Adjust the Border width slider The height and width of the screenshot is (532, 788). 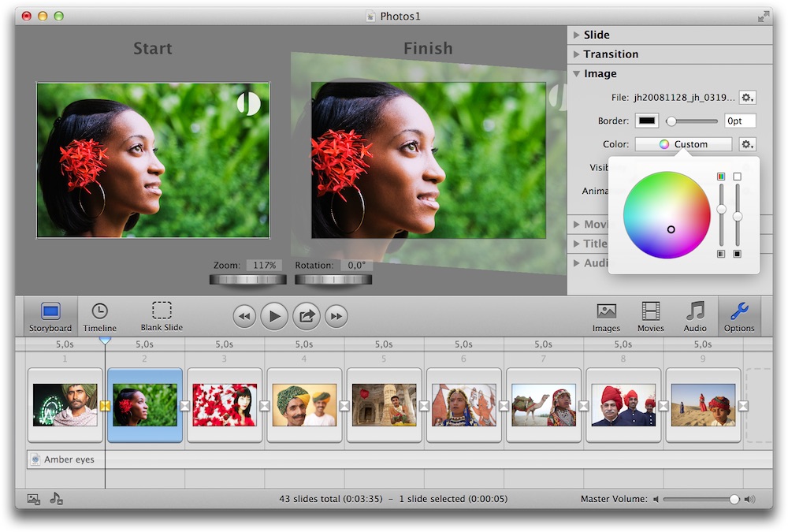click(x=692, y=121)
